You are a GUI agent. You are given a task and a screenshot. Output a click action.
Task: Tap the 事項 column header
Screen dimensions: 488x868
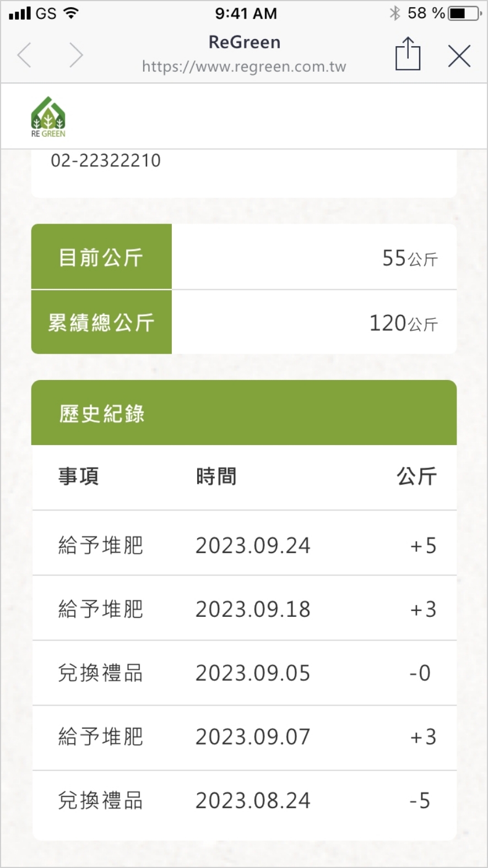coord(79,476)
